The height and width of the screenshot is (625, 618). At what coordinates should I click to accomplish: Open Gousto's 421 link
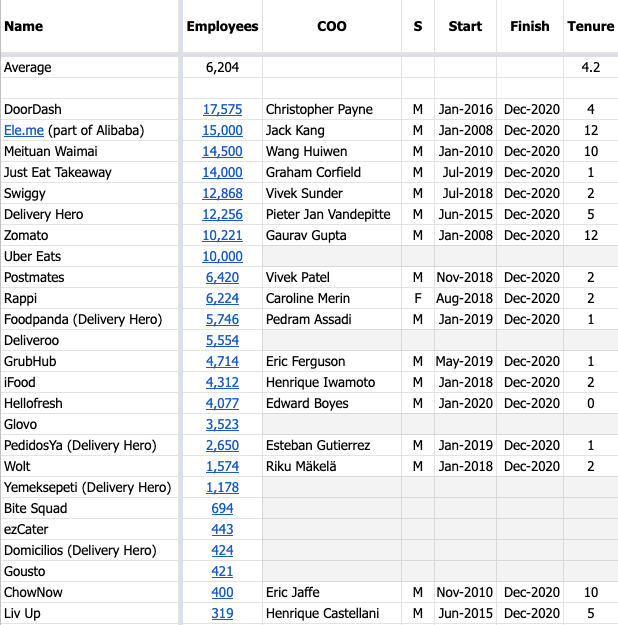tap(222, 571)
